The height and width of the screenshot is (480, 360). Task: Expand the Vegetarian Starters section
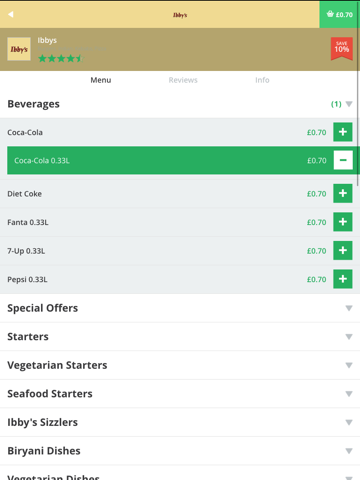click(180, 365)
